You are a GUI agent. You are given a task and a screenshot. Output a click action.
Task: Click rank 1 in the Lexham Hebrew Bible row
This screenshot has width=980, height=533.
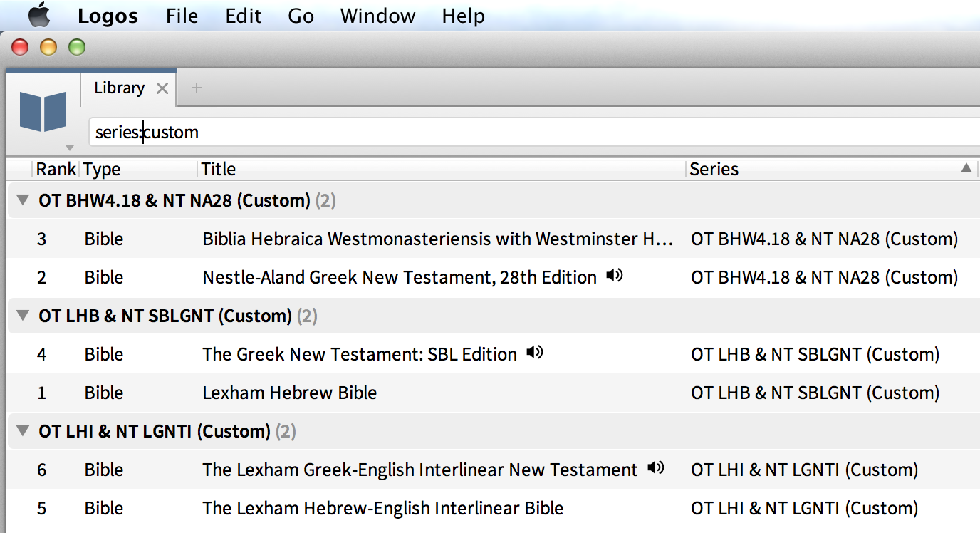41,393
